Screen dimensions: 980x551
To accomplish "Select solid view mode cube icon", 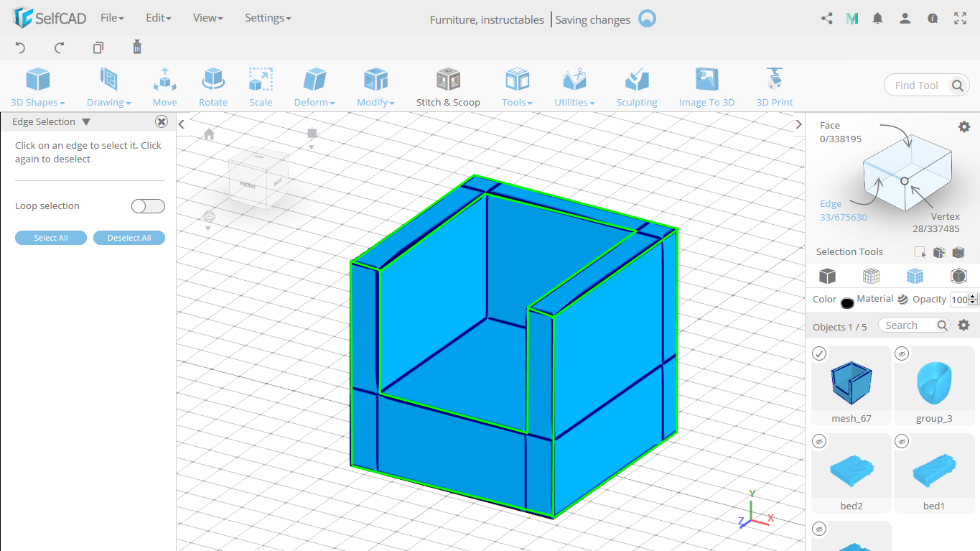I will pos(828,276).
